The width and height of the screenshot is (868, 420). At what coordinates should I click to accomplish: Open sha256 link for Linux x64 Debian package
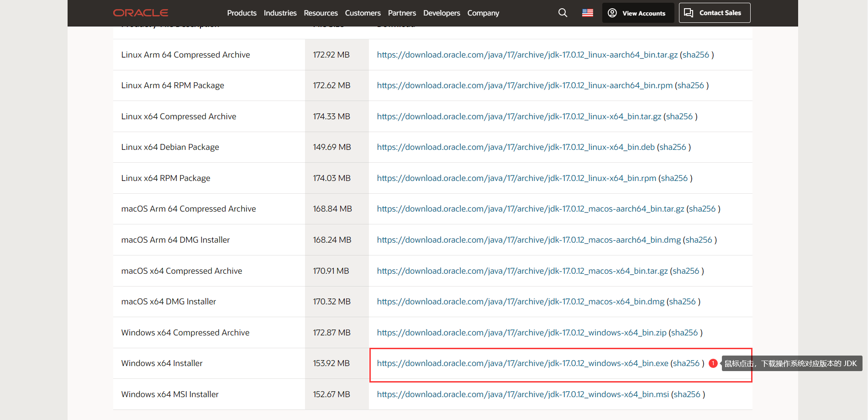(x=673, y=147)
